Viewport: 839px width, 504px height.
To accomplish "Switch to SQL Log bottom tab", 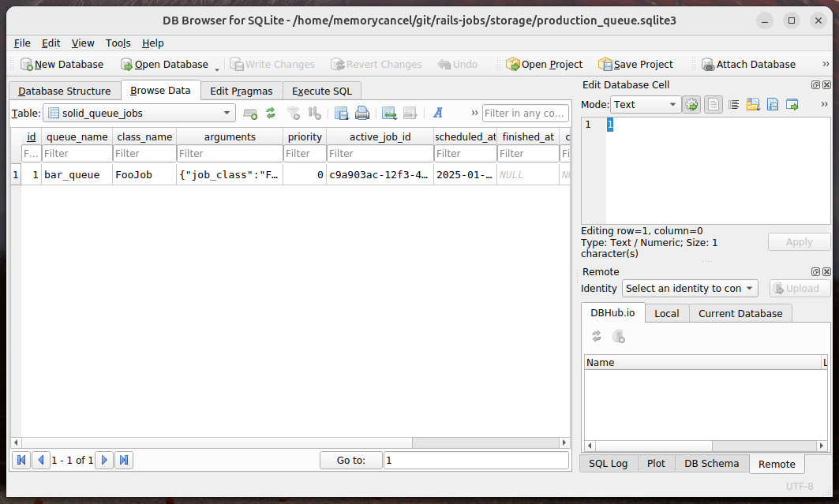I will pyautogui.click(x=609, y=464).
